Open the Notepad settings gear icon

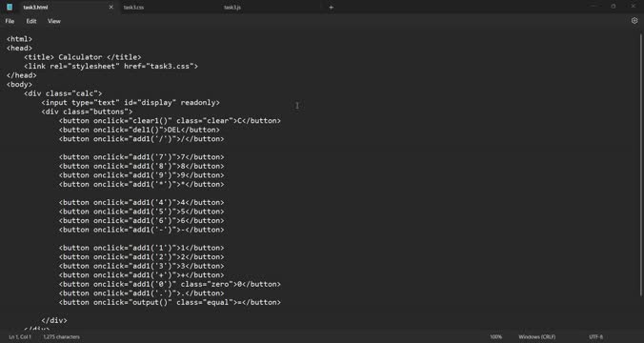pos(634,21)
